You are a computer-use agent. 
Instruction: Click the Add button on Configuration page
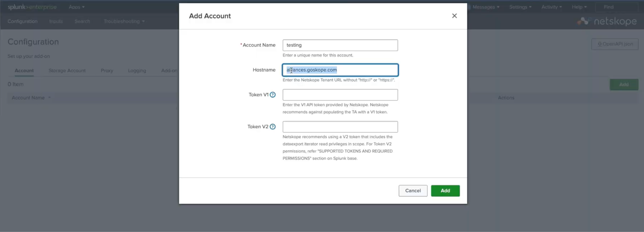click(624, 84)
